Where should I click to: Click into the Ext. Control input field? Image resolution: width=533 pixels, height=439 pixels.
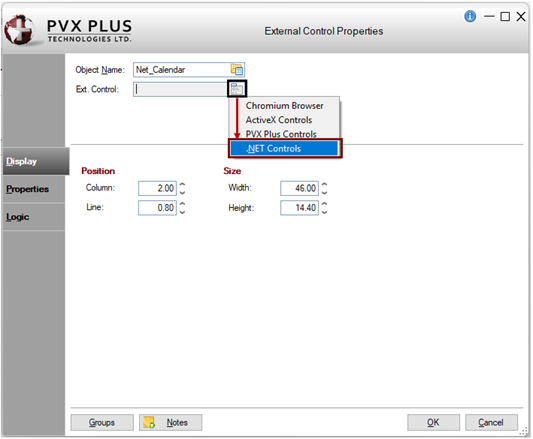pos(180,89)
